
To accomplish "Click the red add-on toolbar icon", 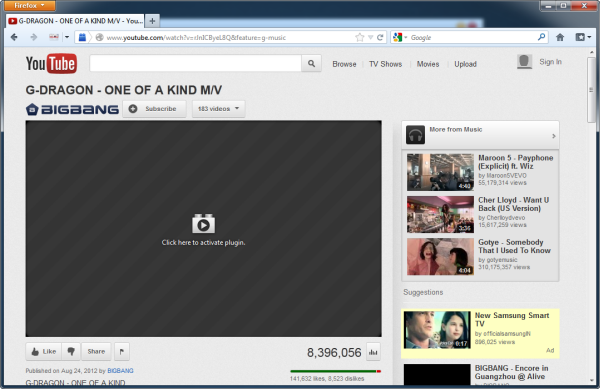I will click(x=54, y=37).
